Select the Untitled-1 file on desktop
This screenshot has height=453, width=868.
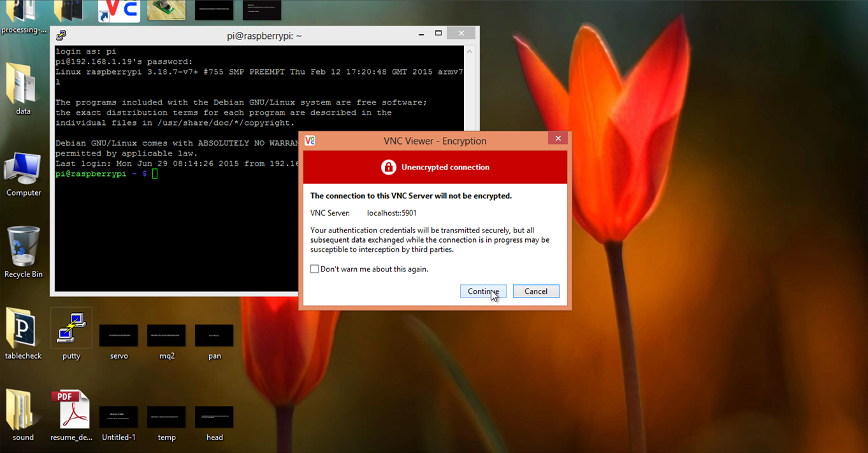[119, 424]
